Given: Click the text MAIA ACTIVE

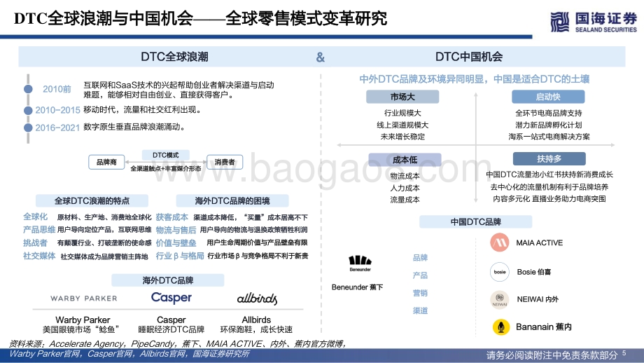Looking at the screenshot, I should click(x=539, y=243).
